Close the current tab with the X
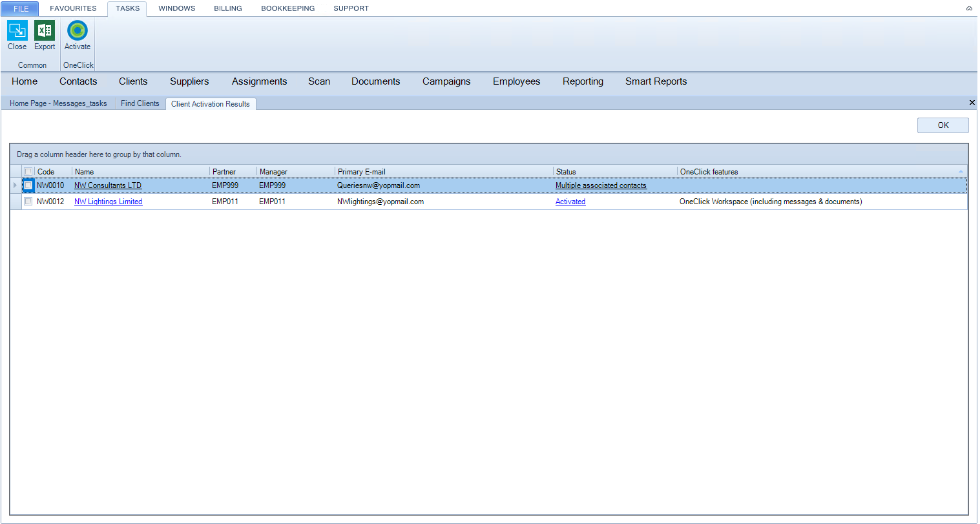 (x=972, y=103)
